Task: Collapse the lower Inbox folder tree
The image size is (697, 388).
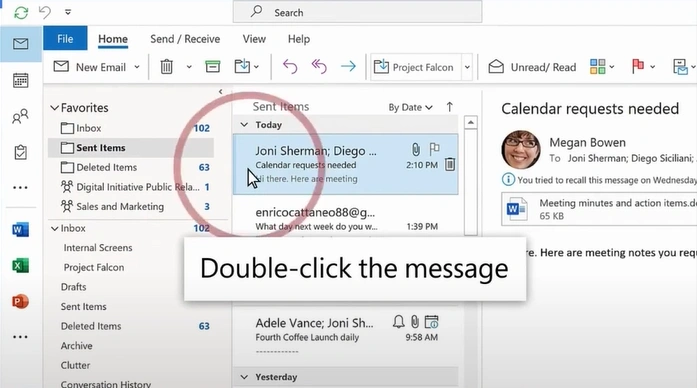Action: click(55, 228)
